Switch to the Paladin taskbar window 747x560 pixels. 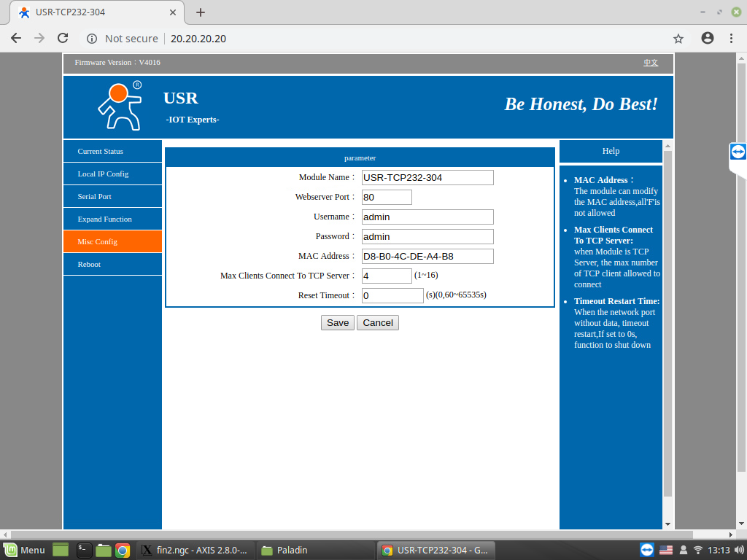click(316, 550)
